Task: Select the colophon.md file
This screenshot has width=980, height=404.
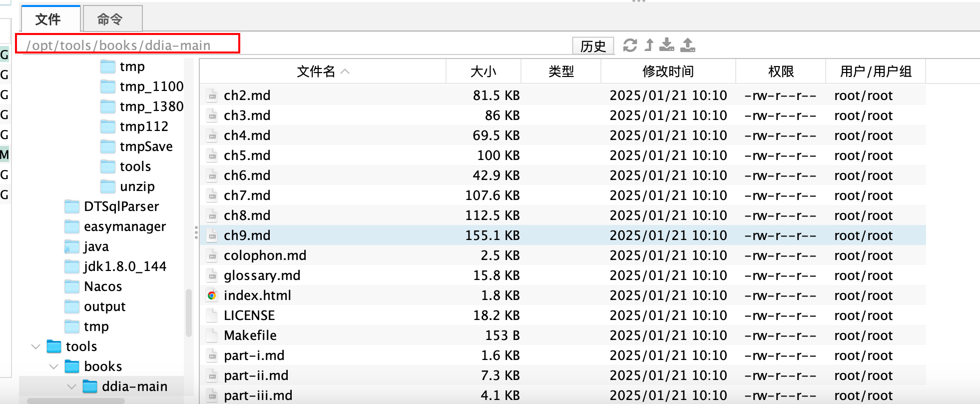Action: [x=265, y=255]
